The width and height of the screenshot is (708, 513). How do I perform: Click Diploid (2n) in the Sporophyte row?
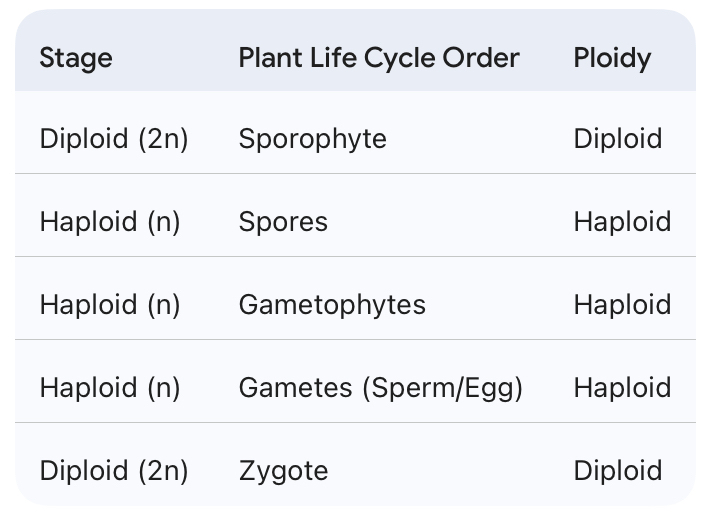point(114,138)
